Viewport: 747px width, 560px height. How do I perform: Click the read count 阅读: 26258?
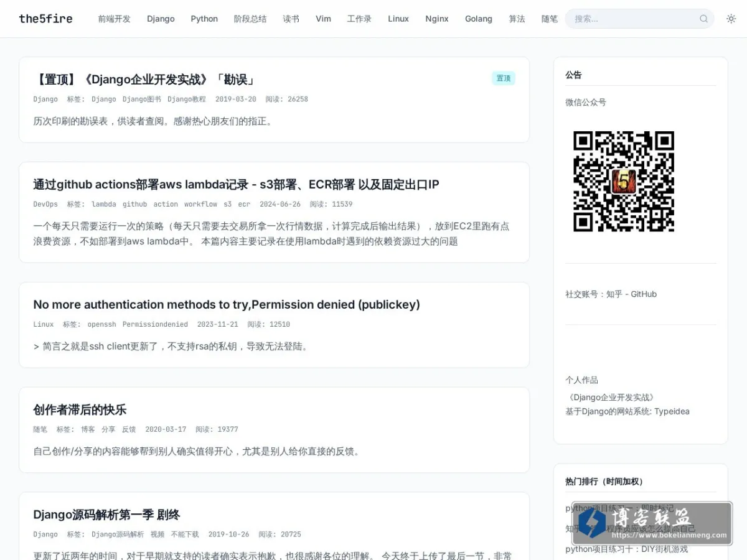286,99
